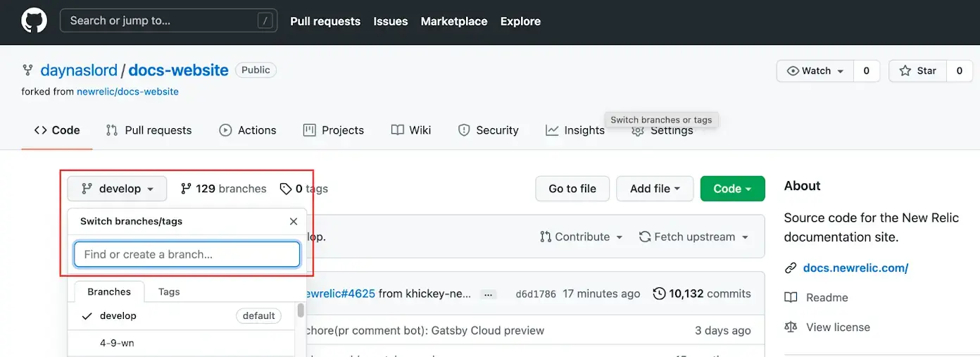Open the Watch notifications dropdown
980x357 pixels.
point(815,70)
